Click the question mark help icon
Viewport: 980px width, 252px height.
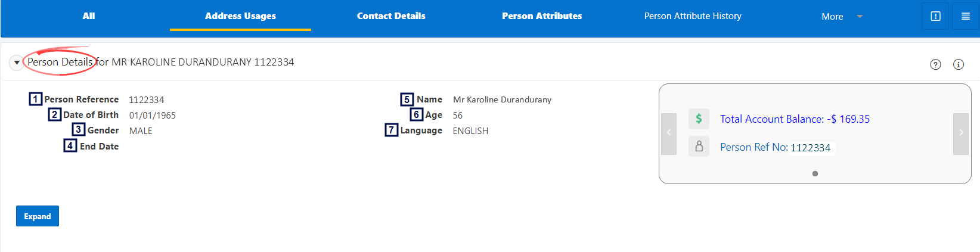[935, 64]
